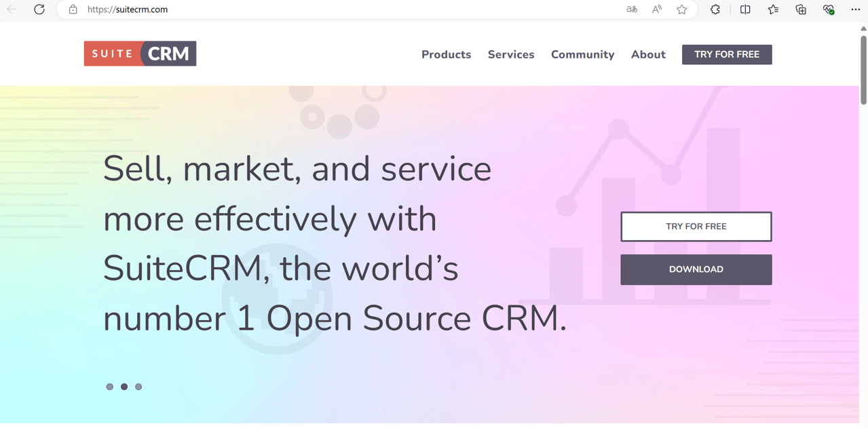Select the second carousel slide dot

point(124,387)
